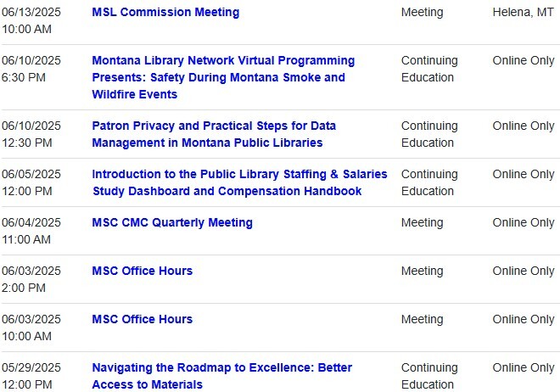Click the Patron Privacy and Practical Steps link
Viewport: 560px width, 392px height.
click(x=213, y=134)
